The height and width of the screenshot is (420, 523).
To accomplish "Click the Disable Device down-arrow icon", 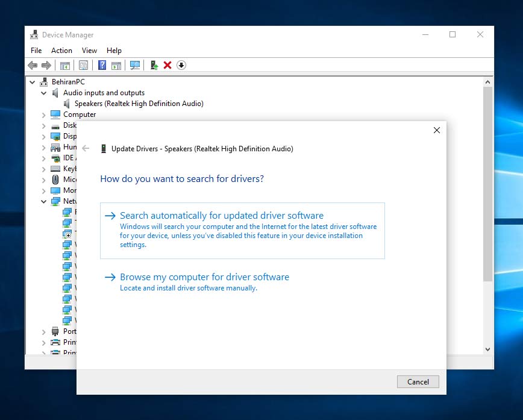I will (181, 65).
